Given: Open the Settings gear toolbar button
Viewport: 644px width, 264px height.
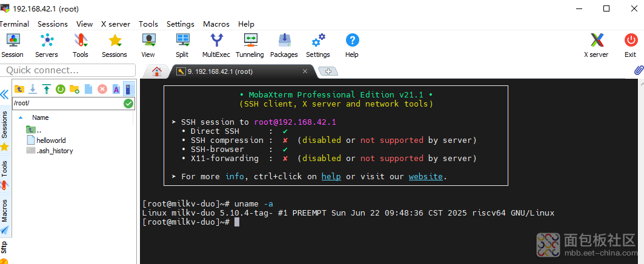Looking at the screenshot, I should 318,45.
